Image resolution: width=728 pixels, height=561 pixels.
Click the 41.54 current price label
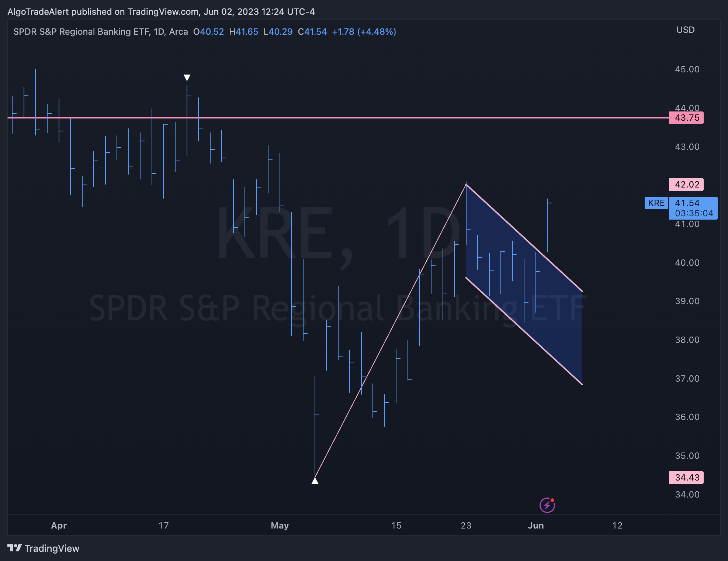687,203
